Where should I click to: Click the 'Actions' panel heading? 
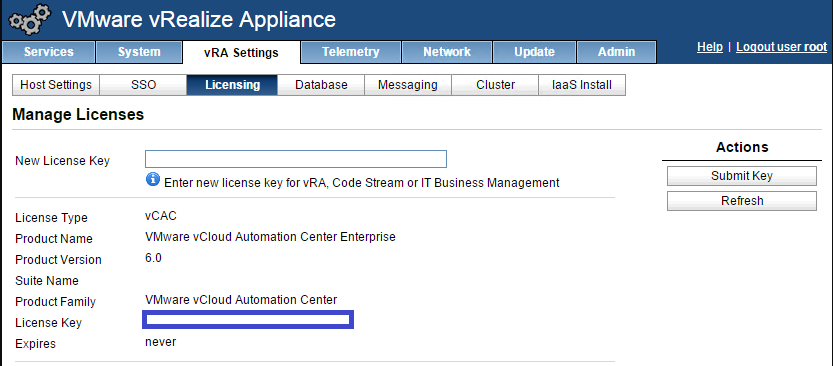click(742, 147)
